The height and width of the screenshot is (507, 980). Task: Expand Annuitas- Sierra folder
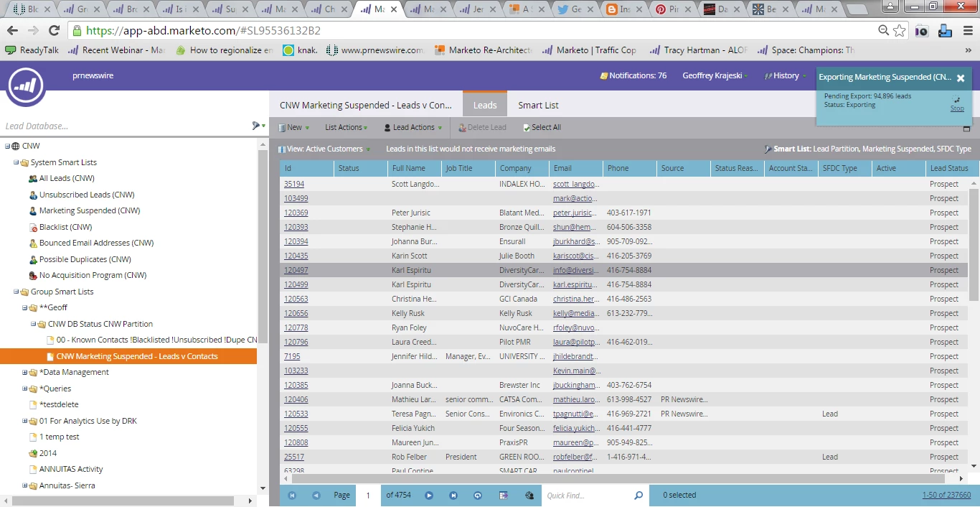[x=24, y=485]
